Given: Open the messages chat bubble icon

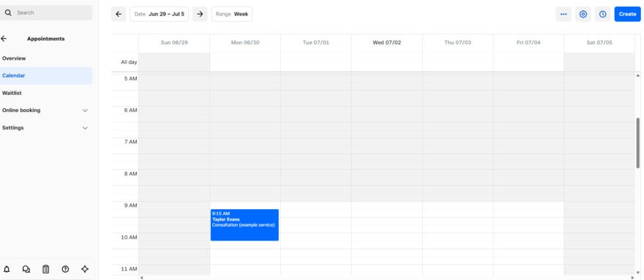Looking at the screenshot, I should (x=26, y=269).
